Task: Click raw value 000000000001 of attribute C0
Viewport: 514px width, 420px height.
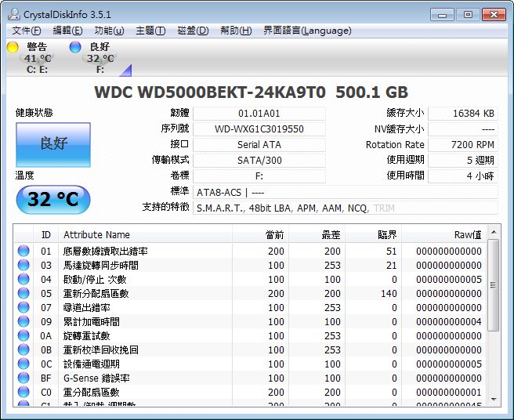Action: coord(449,392)
